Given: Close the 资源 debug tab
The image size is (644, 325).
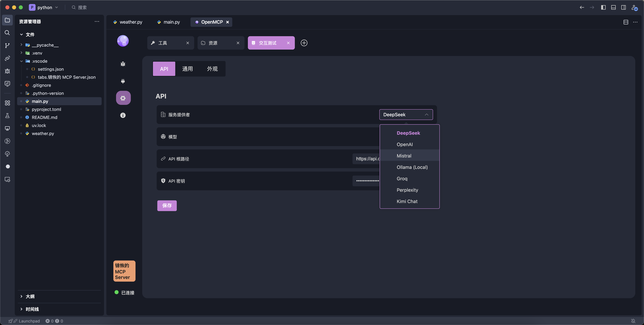Looking at the screenshot, I should pyautogui.click(x=238, y=43).
